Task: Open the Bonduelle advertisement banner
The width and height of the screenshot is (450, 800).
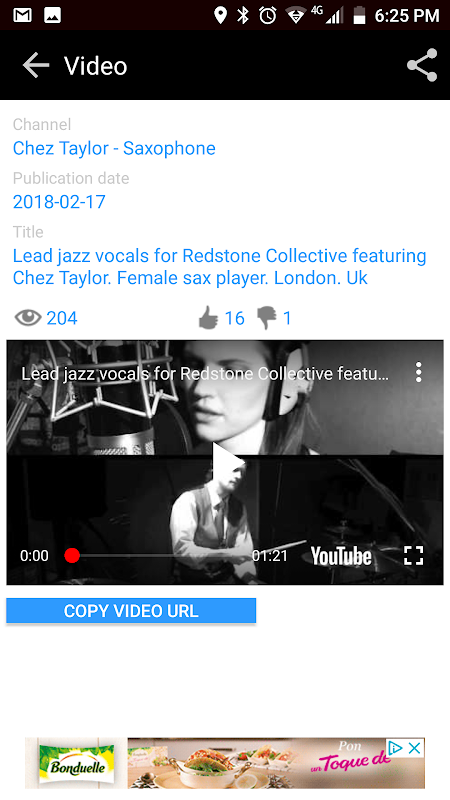Action: click(225, 763)
